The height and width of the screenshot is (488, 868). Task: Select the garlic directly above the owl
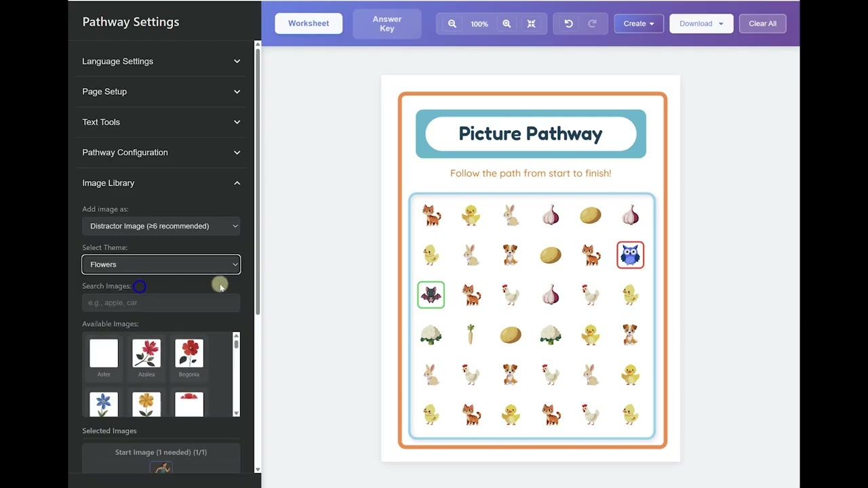tap(631, 215)
